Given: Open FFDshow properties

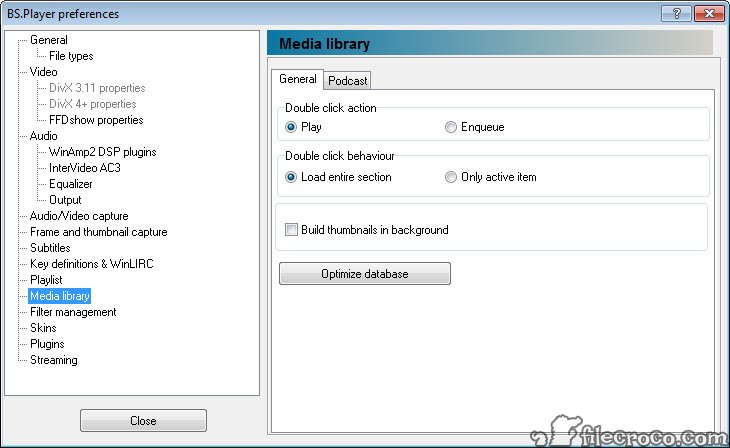Looking at the screenshot, I should pyautogui.click(x=96, y=120).
